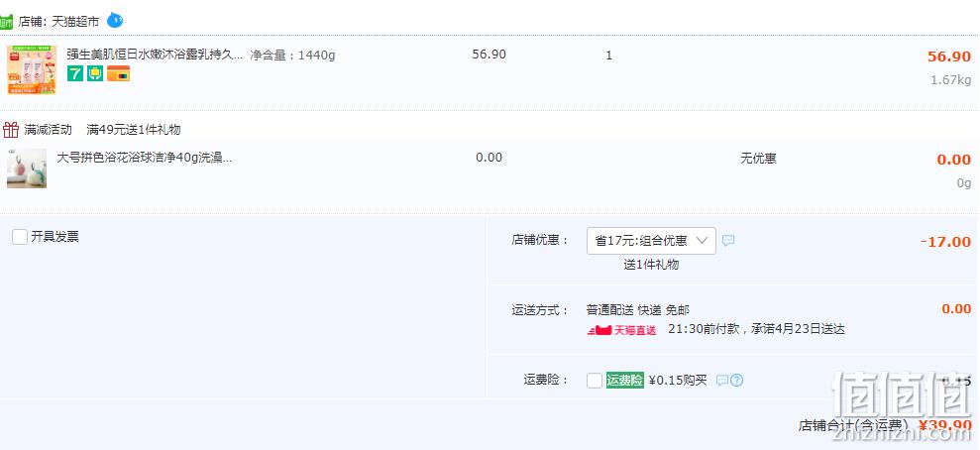The height and width of the screenshot is (450, 980).
Task: Open the 大号拼色浴花 product link
Action: tap(144, 158)
